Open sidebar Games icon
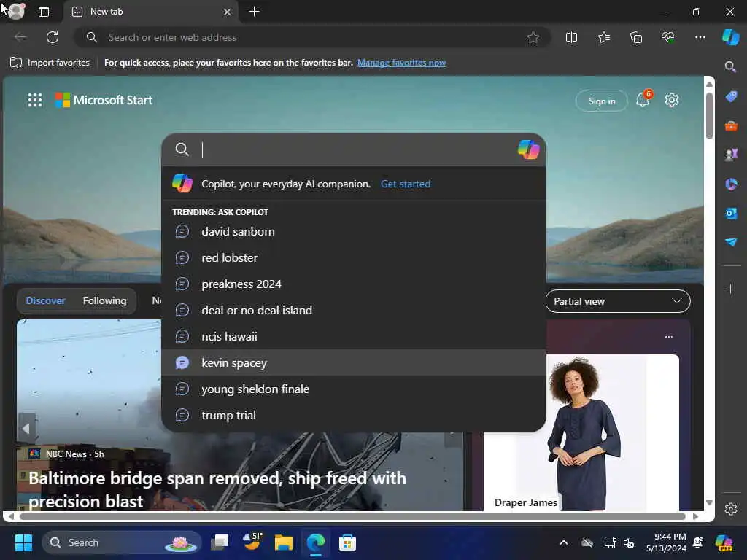Screen dimensions: 747x560 pos(731,155)
